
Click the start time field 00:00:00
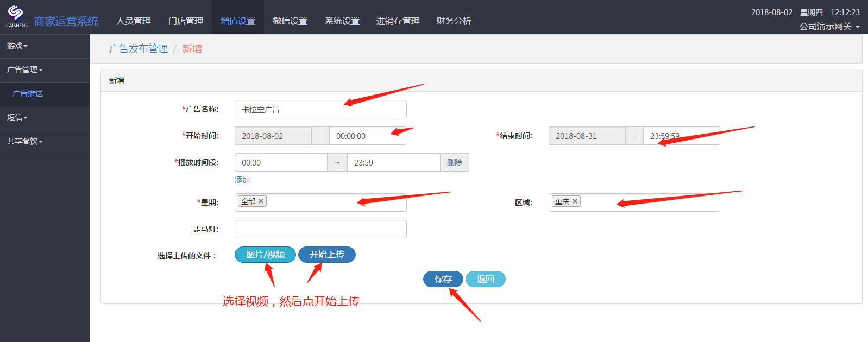pos(368,136)
